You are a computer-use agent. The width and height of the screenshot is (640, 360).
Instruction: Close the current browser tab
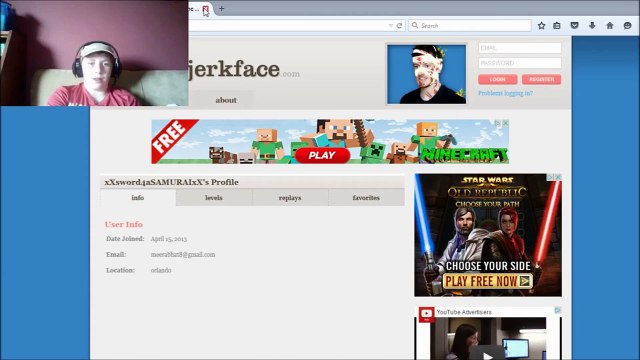205,9
